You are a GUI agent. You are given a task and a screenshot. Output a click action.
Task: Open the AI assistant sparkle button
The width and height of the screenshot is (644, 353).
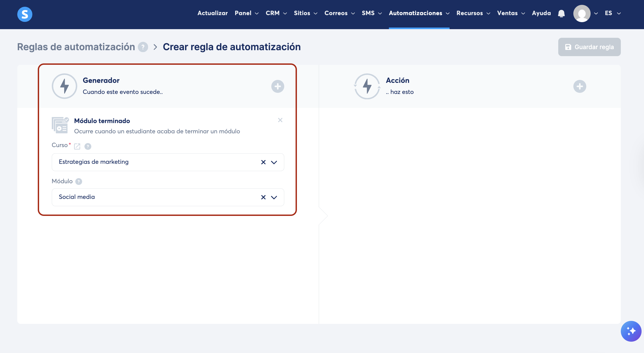[631, 331]
